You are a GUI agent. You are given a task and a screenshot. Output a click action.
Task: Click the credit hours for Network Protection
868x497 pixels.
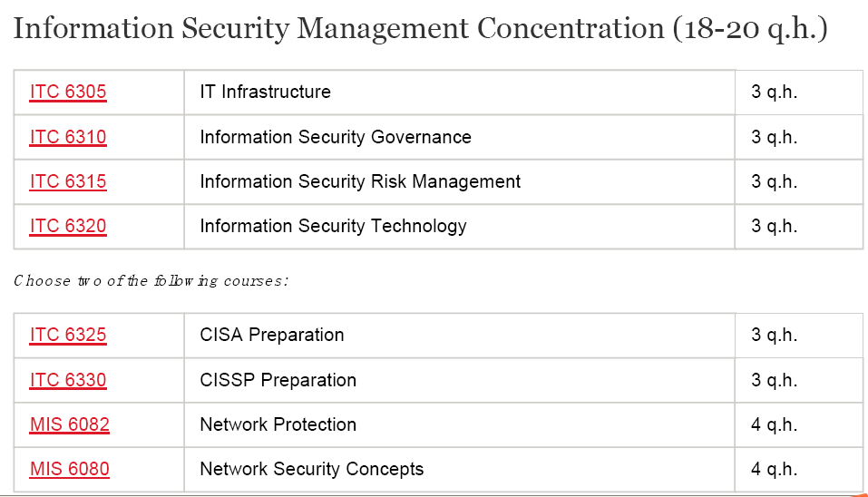tap(774, 424)
